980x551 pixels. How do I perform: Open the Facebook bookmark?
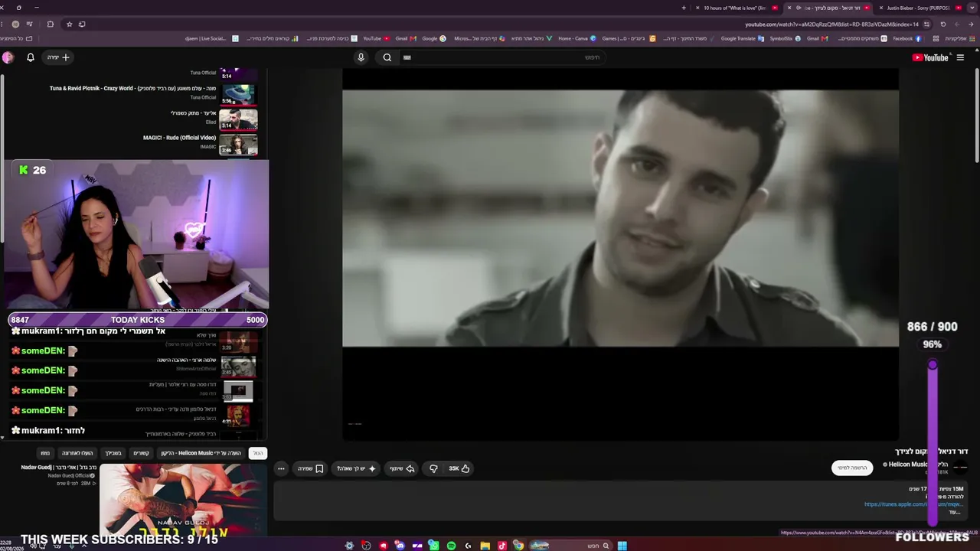tap(906, 38)
